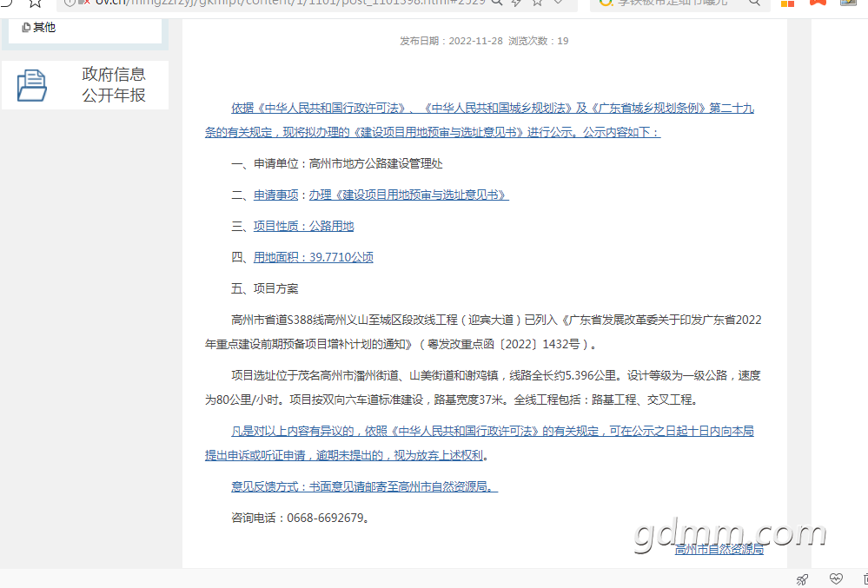The height and width of the screenshot is (588, 868).
Task: Click the 浏览次数：19 view count
Action: [539, 41]
